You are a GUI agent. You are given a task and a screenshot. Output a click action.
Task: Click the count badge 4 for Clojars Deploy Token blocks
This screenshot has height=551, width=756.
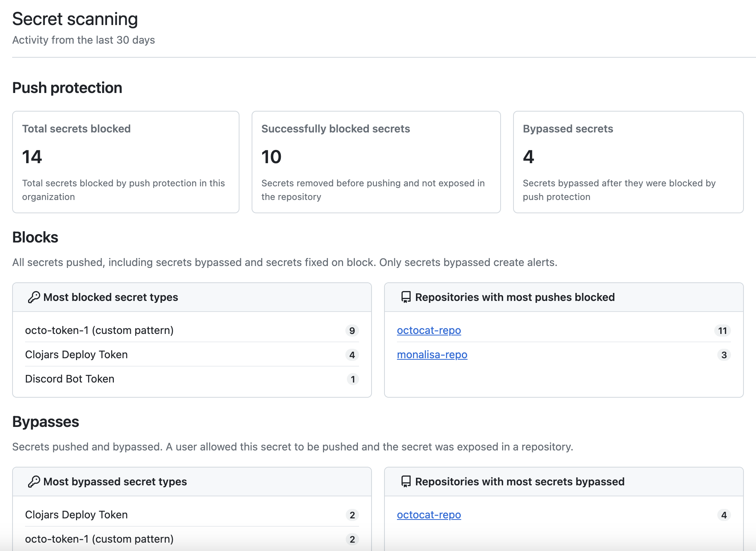tap(352, 355)
